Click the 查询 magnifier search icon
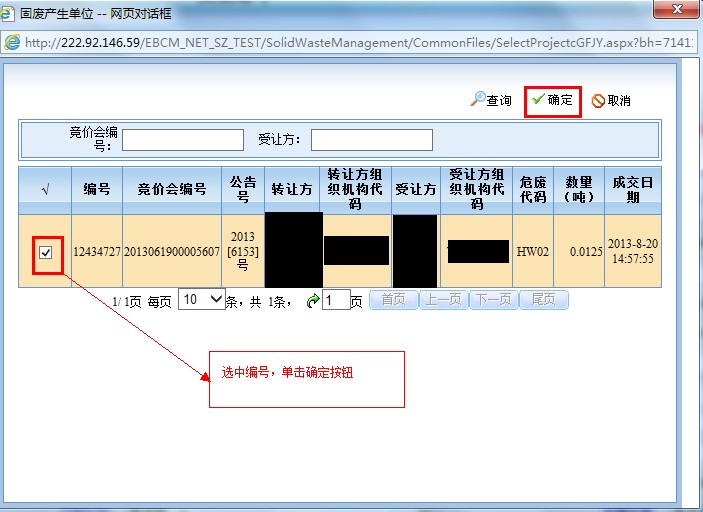This screenshot has height=512, width=703. [x=479, y=100]
